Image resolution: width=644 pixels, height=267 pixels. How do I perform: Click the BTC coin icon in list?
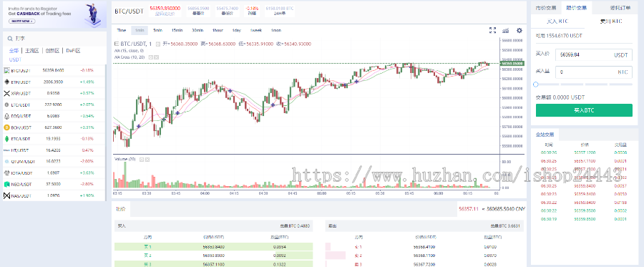pyautogui.click(x=6, y=71)
